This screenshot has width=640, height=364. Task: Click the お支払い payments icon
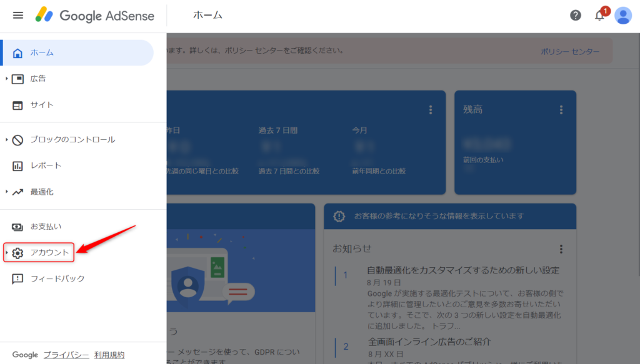[17, 227]
